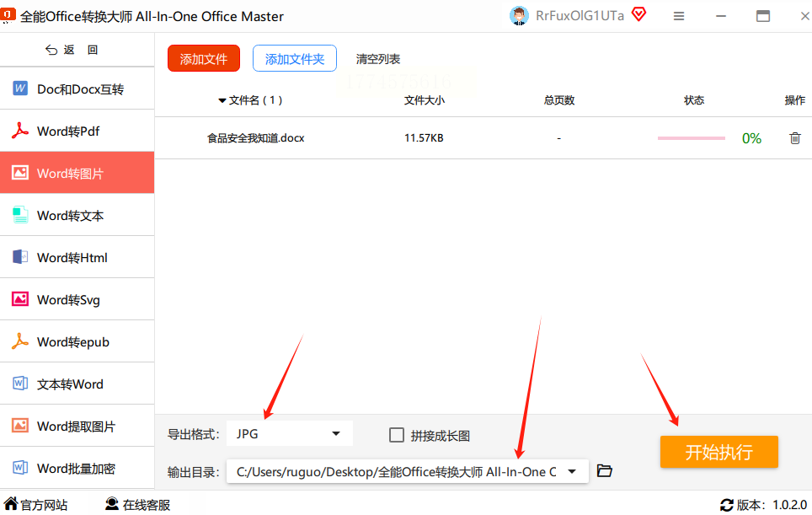Select Word转文本 sidebar item

(77, 215)
